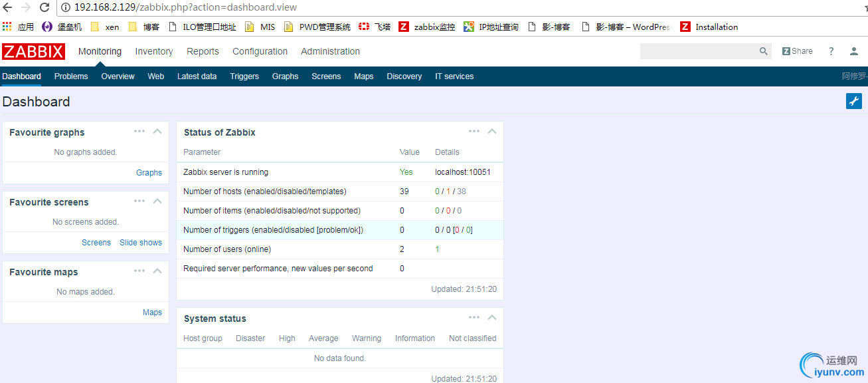This screenshot has height=383, width=868.
Task: Collapse the Favourite maps widget
Action: (157, 271)
